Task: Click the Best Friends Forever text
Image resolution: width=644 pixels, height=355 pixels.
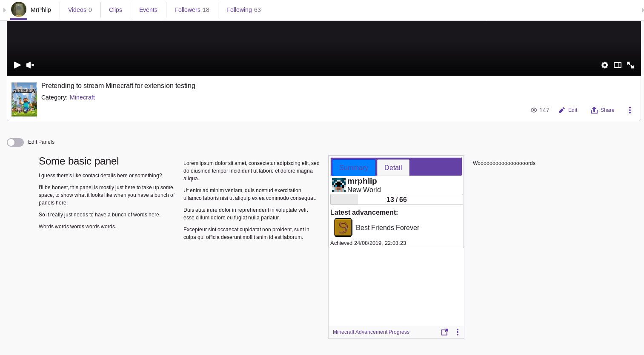Action: point(387,228)
